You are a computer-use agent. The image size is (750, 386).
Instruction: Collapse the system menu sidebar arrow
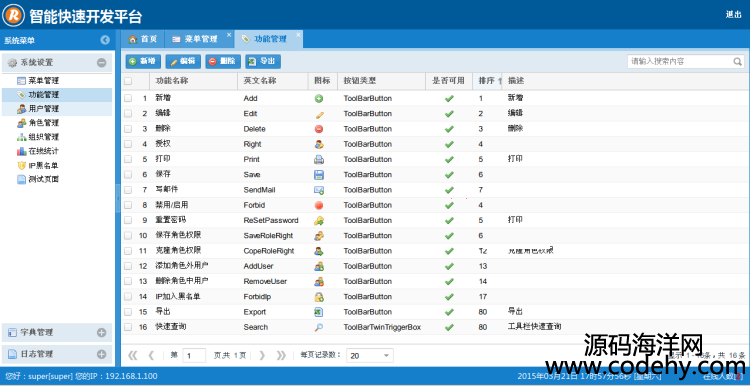[x=105, y=40]
